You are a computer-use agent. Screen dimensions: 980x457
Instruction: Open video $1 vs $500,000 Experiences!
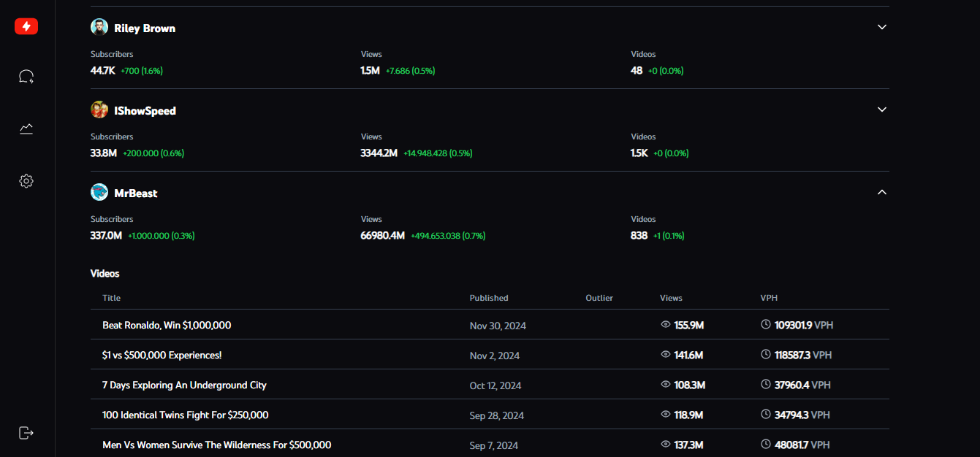(162, 355)
